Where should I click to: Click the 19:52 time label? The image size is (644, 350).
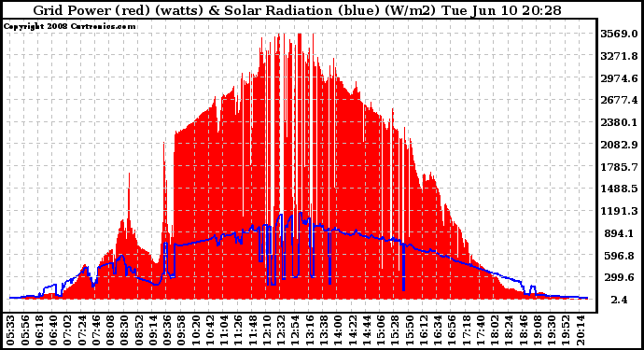pyautogui.click(x=566, y=330)
